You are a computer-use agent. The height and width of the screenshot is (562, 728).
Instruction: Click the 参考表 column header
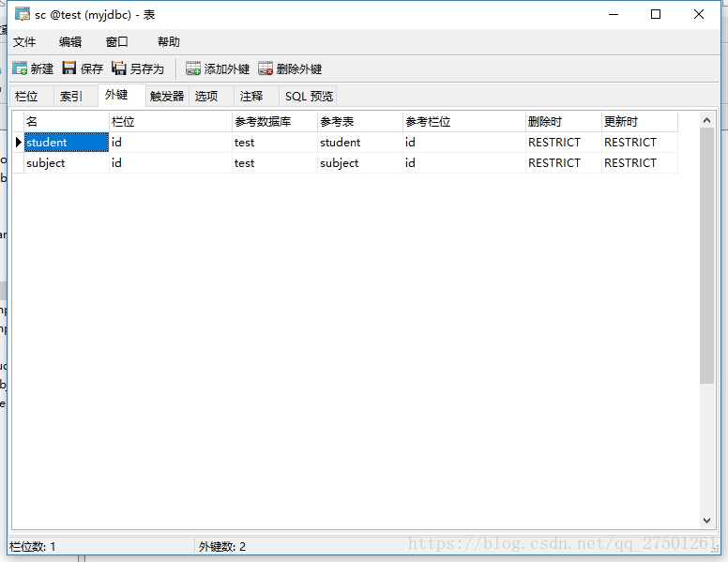(360, 122)
